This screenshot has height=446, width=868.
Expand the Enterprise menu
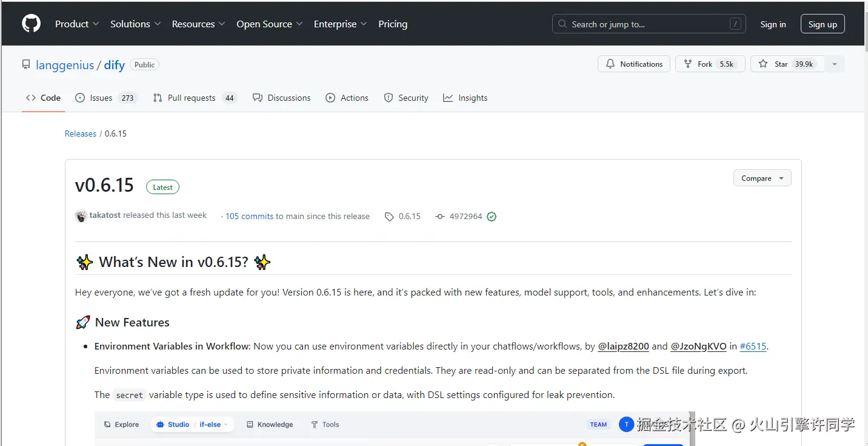(340, 24)
